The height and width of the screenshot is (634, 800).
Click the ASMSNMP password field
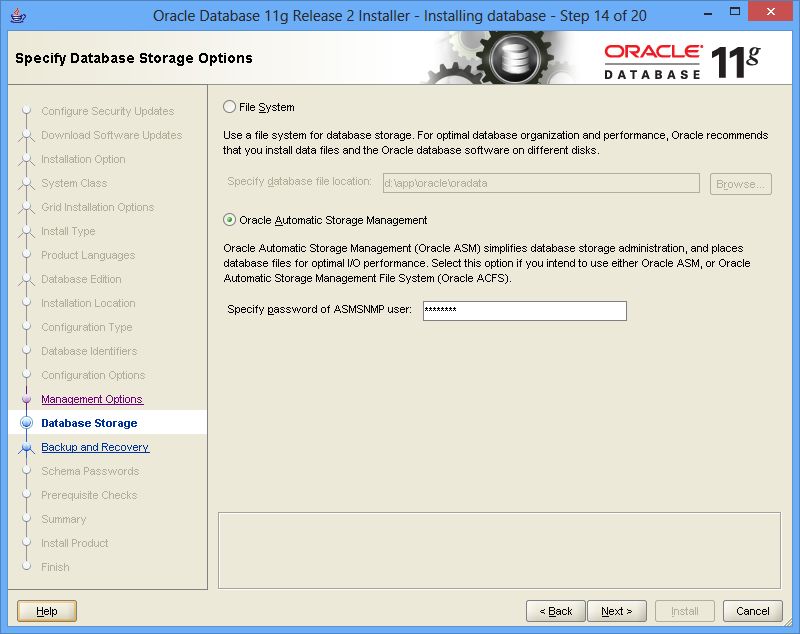pos(524,311)
